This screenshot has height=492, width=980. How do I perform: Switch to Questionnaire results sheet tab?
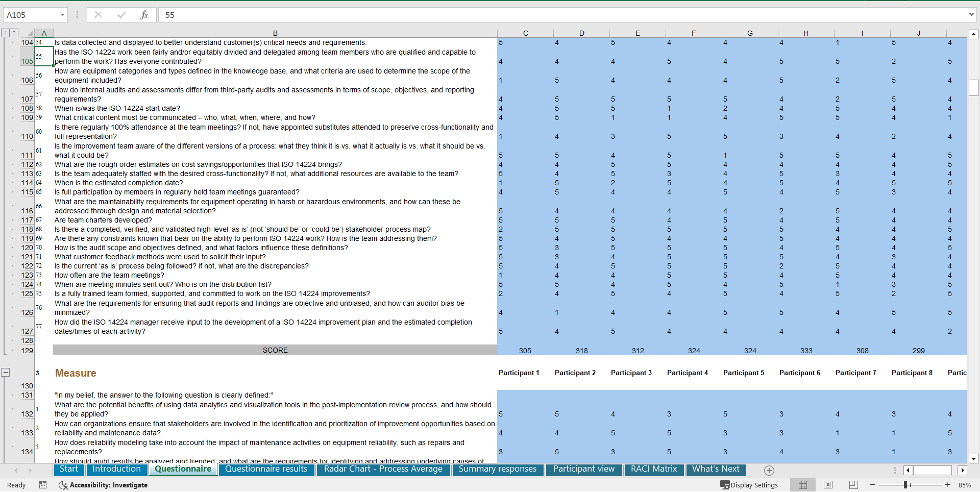click(x=266, y=469)
